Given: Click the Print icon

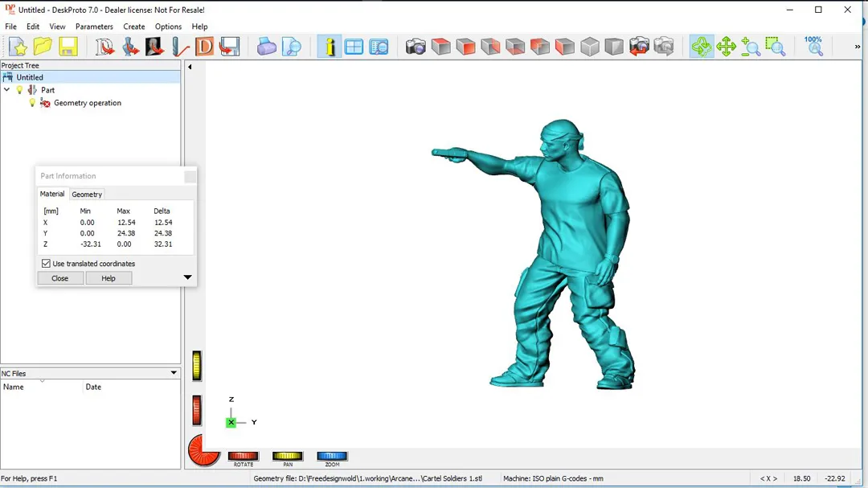Looking at the screenshot, I should 266,47.
